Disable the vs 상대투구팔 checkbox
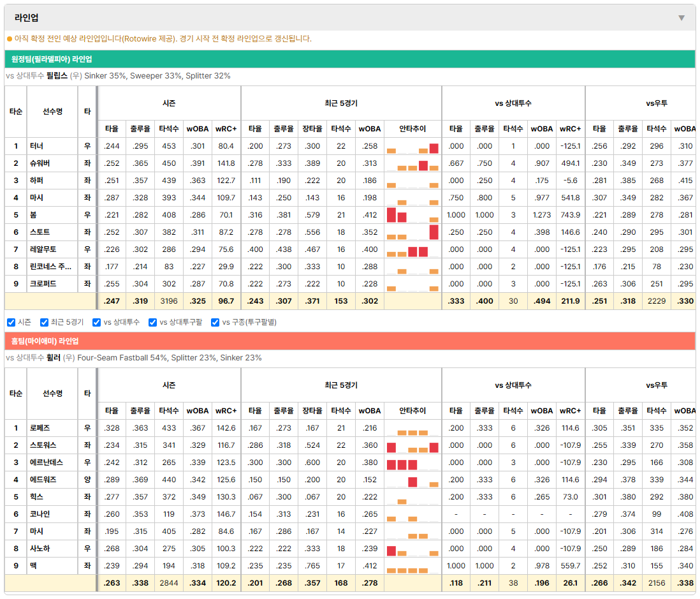The width and height of the screenshot is (700, 599). [152, 322]
